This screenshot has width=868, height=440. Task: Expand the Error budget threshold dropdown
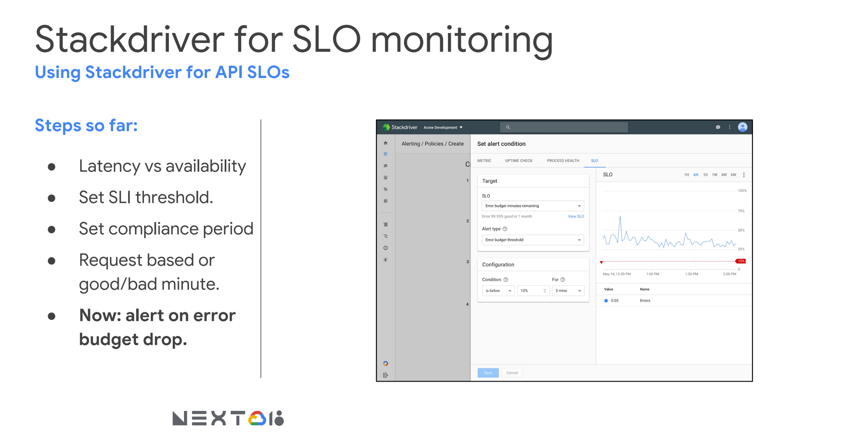(x=532, y=240)
